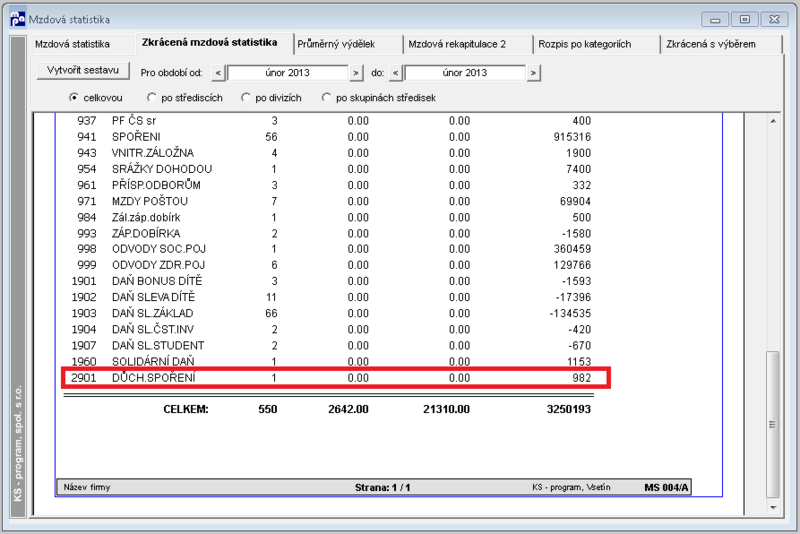Click the 'od' period field únor 2013
Screen dimensions: 800x534
pos(288,73)
